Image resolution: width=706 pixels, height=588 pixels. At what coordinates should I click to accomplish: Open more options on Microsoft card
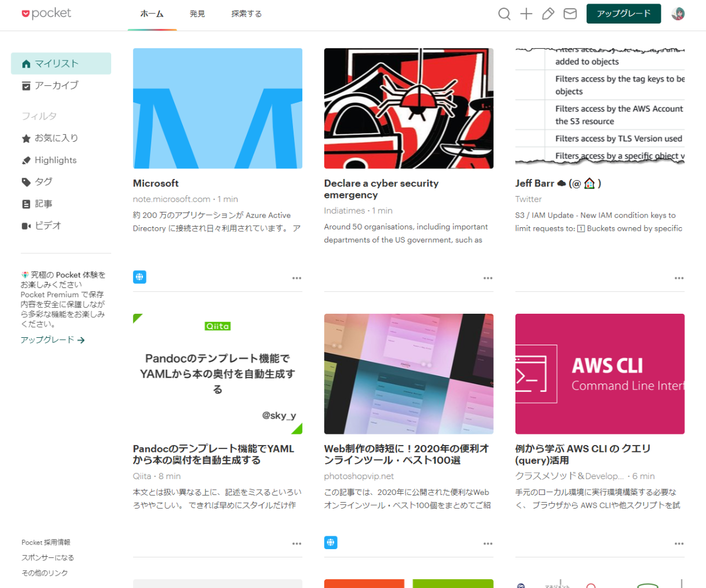tap(297, 278)
